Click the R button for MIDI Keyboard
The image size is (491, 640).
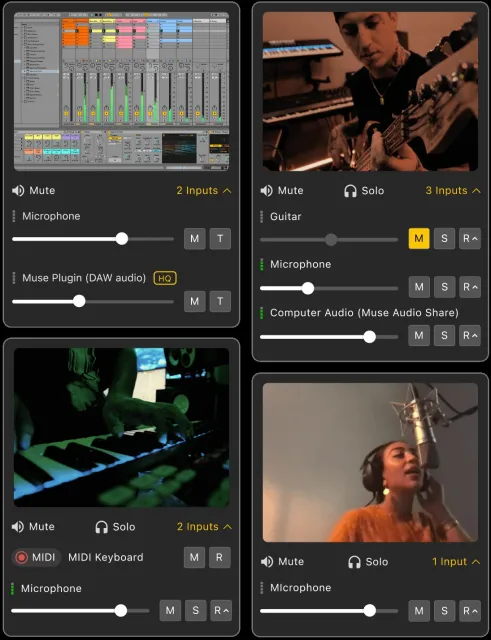220,557
